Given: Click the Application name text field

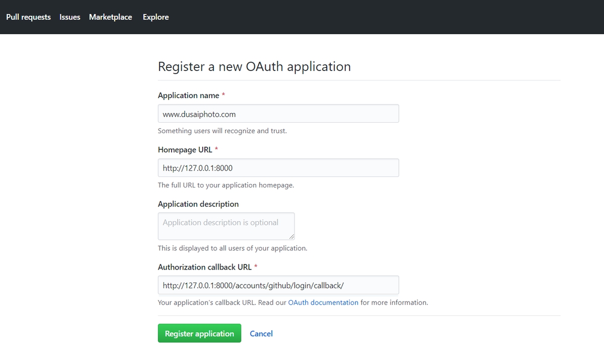Looking at the screenshot, I should 278,114.
